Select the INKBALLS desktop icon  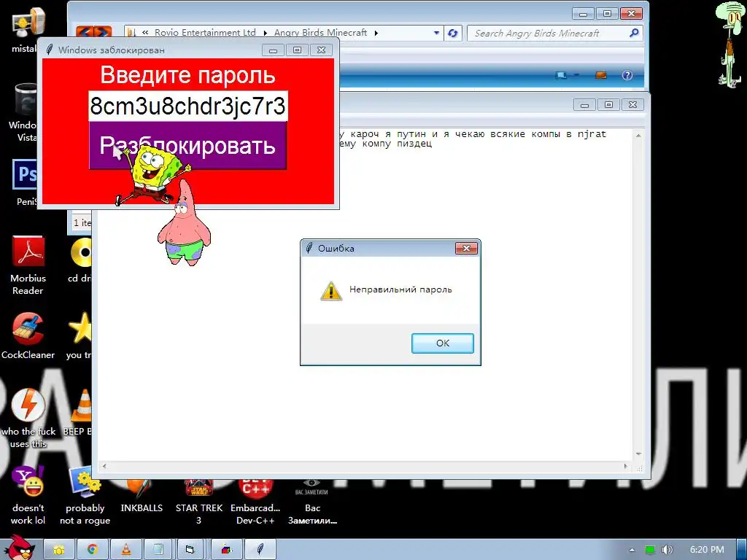[142, 497]
